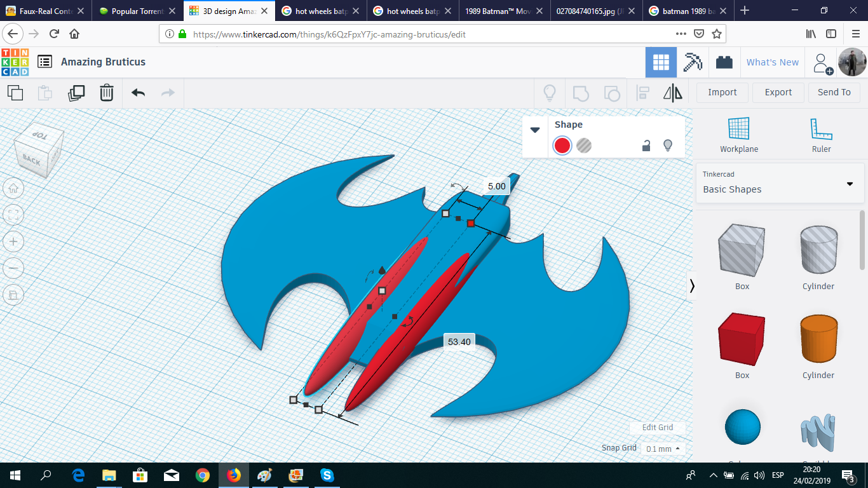The height and width of the screenshot is (488, 868).
Task: Collapse the Shape panel with its arrow
Action: pyautogui.click(x=535, y=129)
